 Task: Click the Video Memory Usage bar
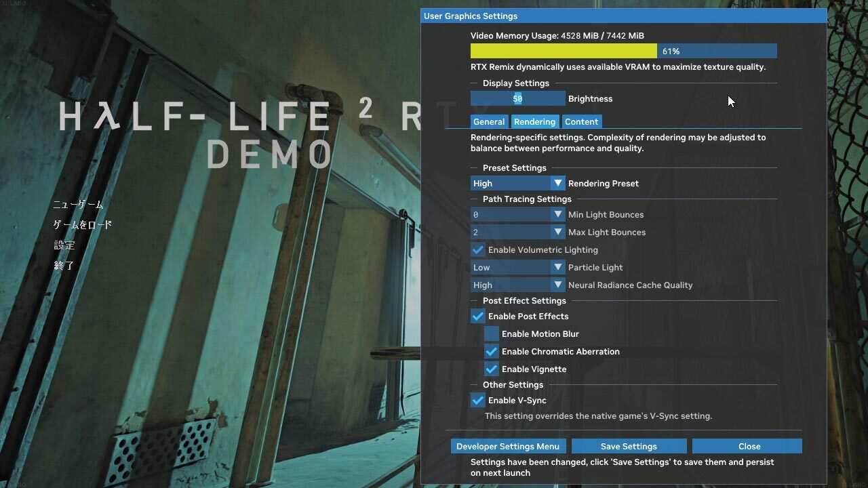tap(624, 52)
